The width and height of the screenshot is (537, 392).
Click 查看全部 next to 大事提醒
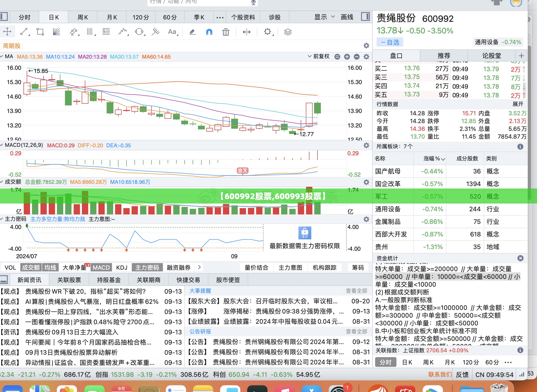(x=356, y=291)
